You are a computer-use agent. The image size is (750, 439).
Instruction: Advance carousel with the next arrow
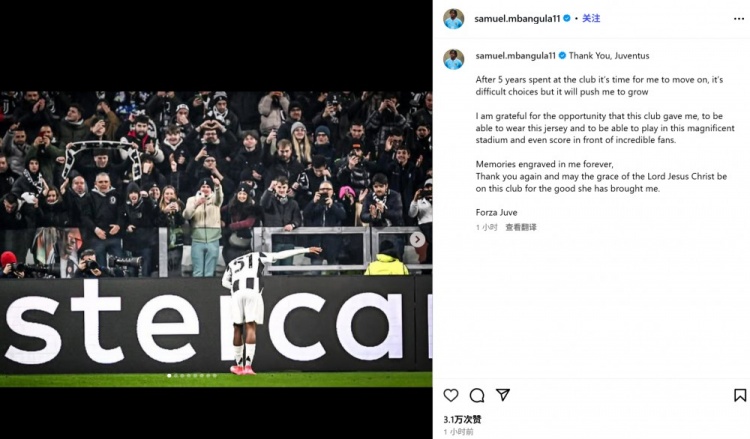[x=417, y=239]
